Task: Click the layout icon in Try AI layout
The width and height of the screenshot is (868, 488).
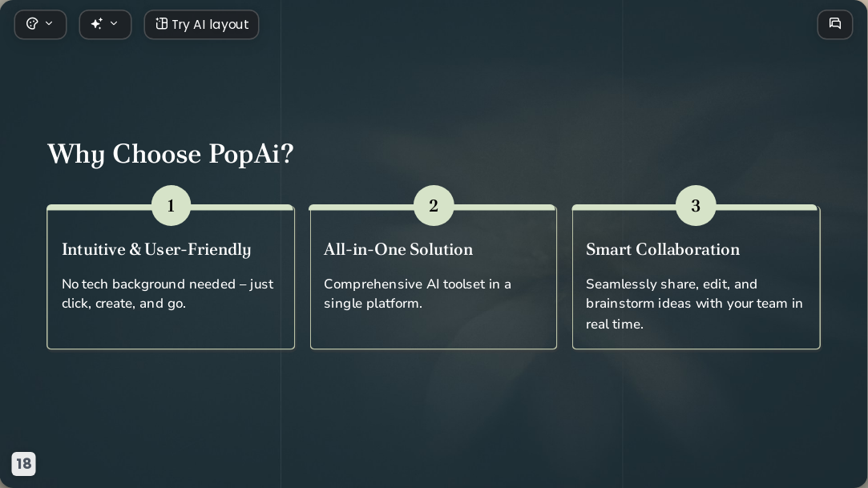Action: pyautogui.click(x=161, y=24)
